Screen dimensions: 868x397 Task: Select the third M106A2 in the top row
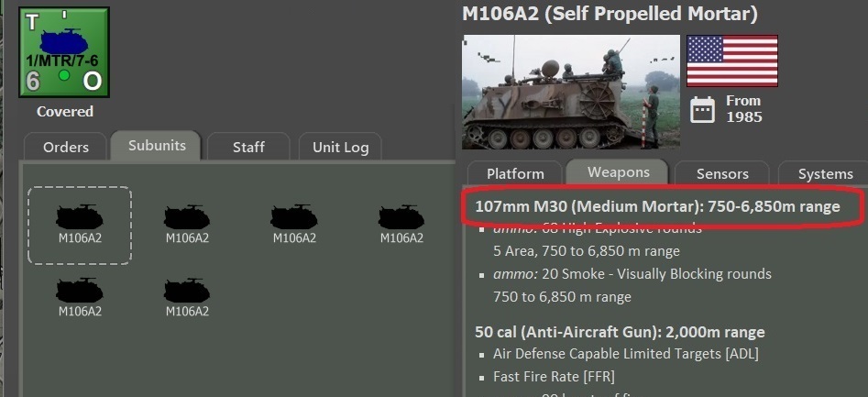coord(294,225)
